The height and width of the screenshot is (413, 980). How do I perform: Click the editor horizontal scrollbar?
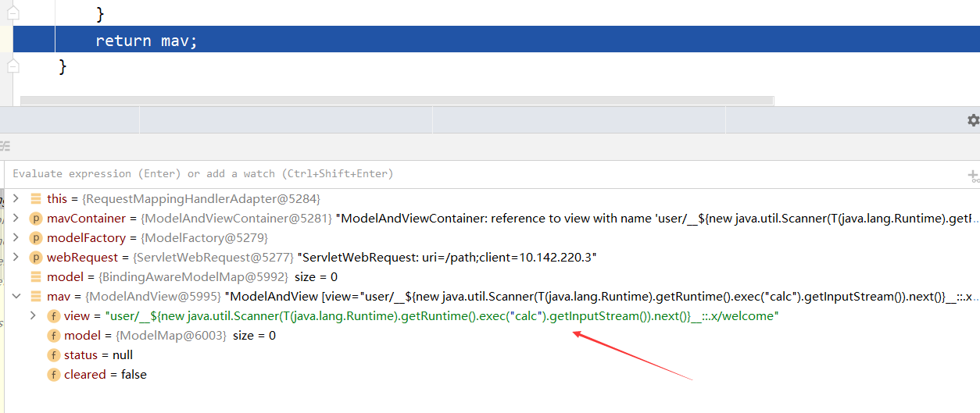396,101
